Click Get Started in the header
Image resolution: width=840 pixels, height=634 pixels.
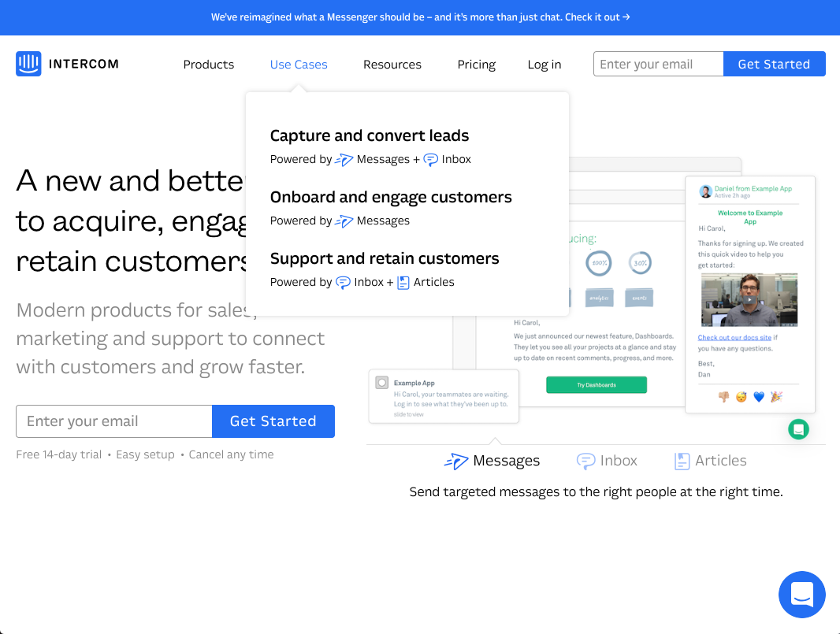pos(774,64)
